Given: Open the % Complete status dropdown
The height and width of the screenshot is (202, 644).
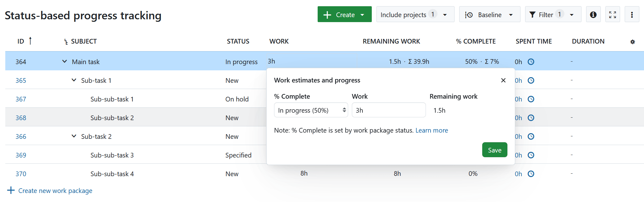Looking at the screenshot, I should point(310,110).
